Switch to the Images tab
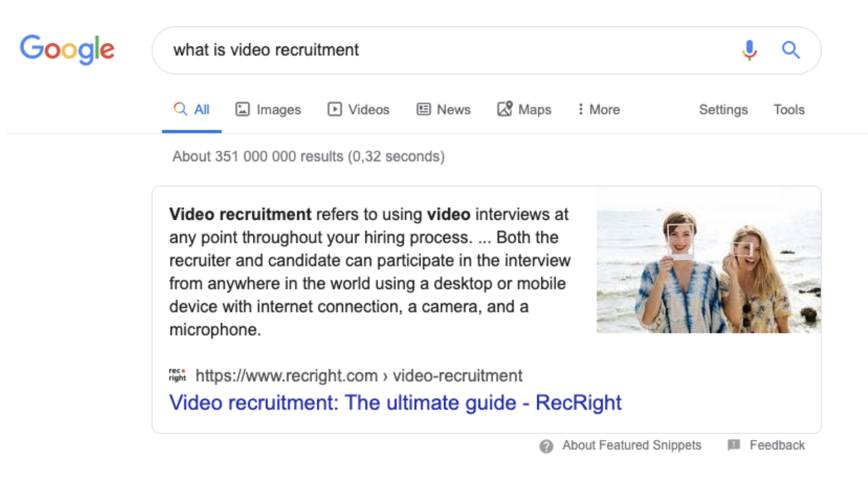This screenshot has height=483, width=868. coord(268,110)
